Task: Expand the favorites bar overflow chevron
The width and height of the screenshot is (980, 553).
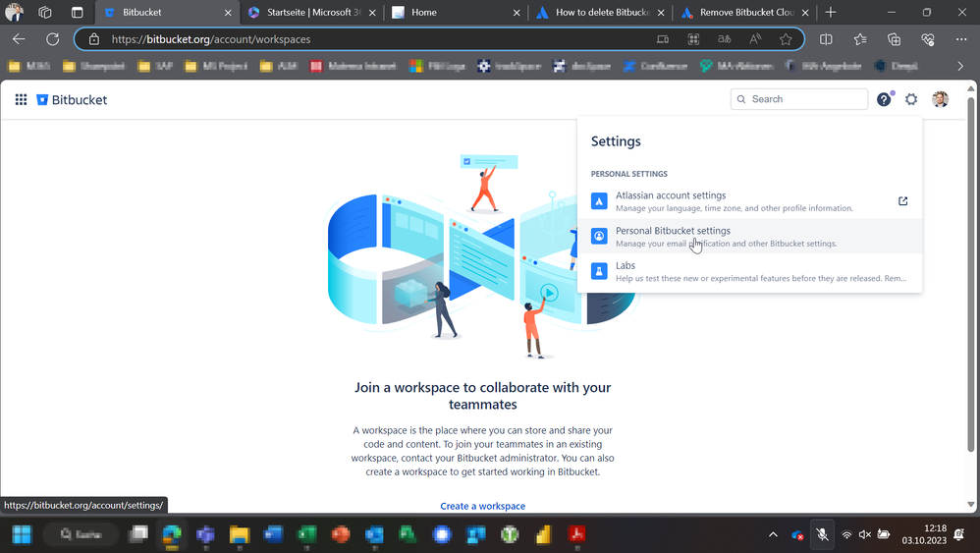Action: tap(960, 66)
